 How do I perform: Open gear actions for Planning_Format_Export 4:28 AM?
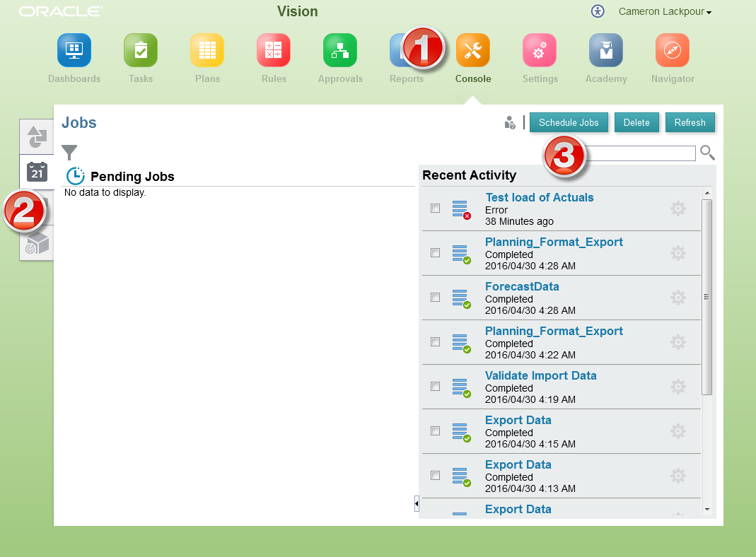click(678, 253)
